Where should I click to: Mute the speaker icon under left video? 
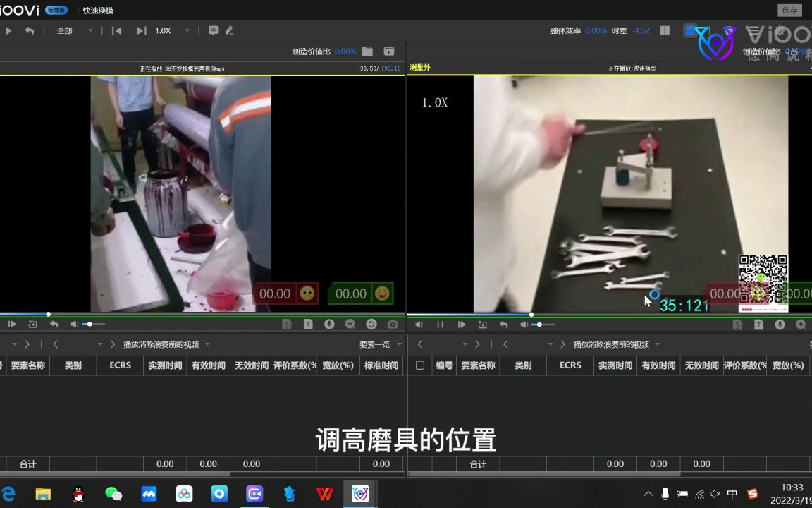click(x=75, y=324)
